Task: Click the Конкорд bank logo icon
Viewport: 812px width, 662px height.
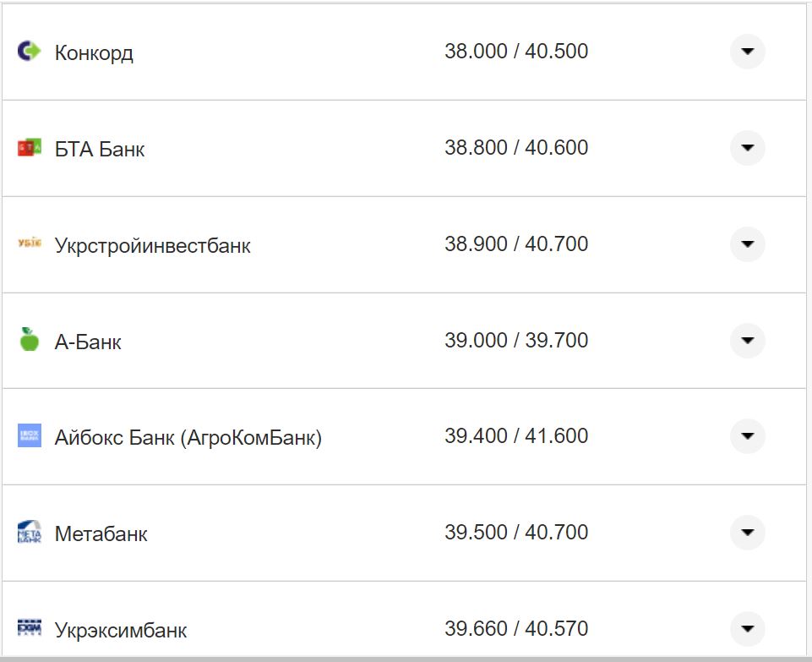Action: pyautogui.click(x=29, y=52)
